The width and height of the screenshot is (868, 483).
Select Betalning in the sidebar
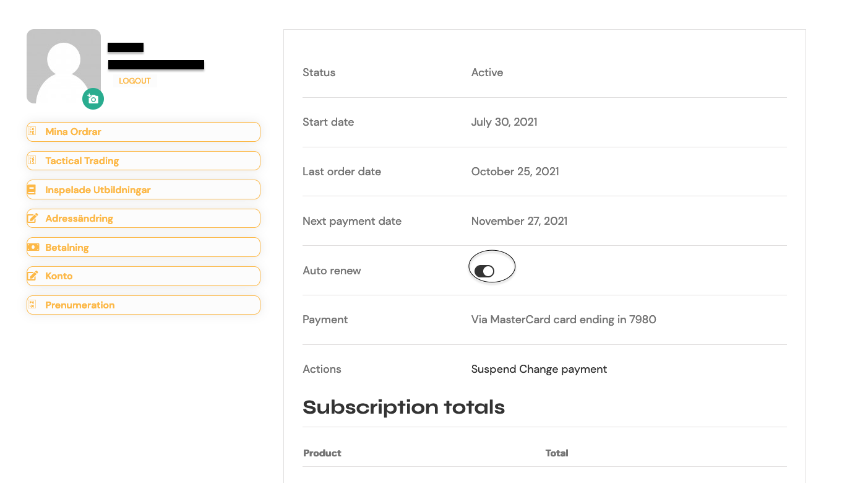tap(144, 247)
